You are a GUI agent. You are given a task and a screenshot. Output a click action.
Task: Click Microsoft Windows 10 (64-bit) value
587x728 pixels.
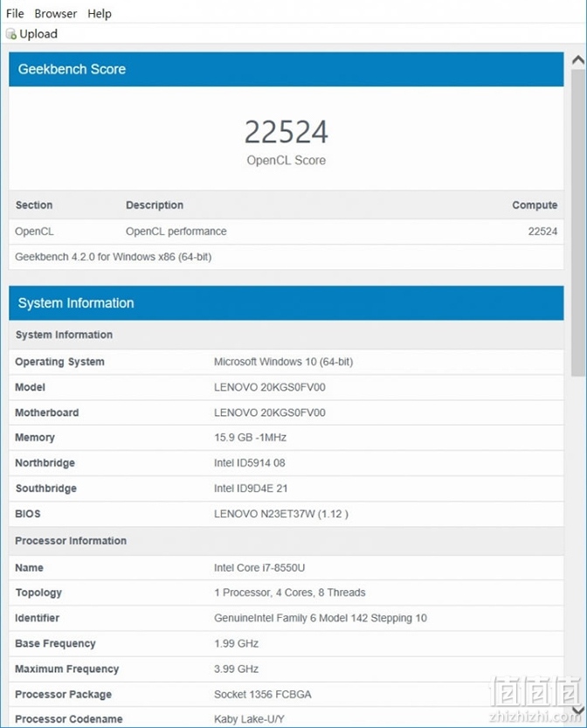[x=284, y=362]
